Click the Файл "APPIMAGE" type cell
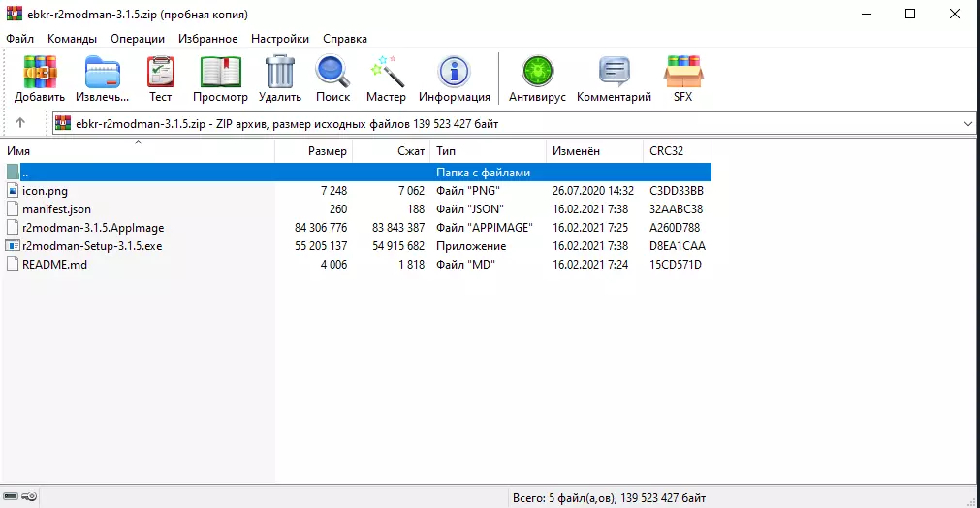980x508 pixels. click(485, 228)
